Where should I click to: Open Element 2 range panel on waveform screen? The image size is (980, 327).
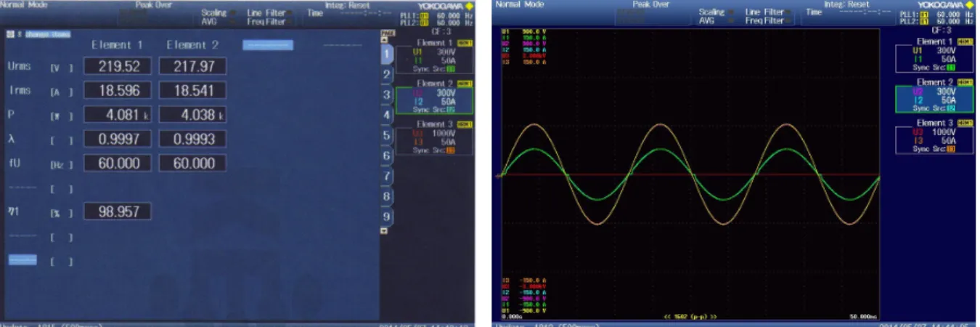(933, 95)
